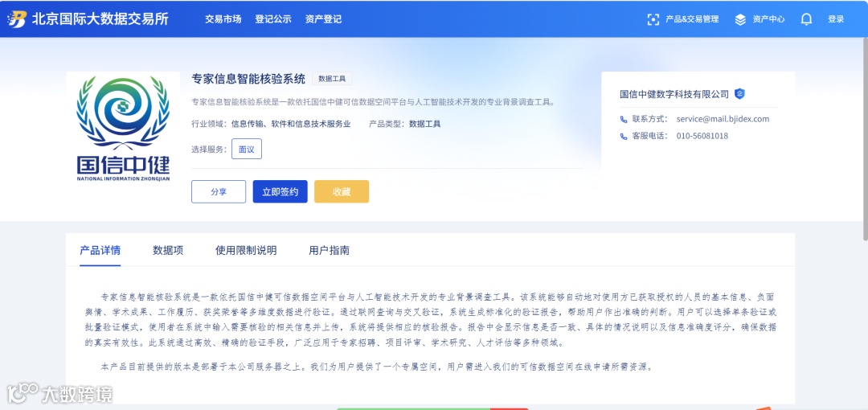Click the page vertical scrollbar
The height and width of the screenshot is (410, 868).
point(865,138)
